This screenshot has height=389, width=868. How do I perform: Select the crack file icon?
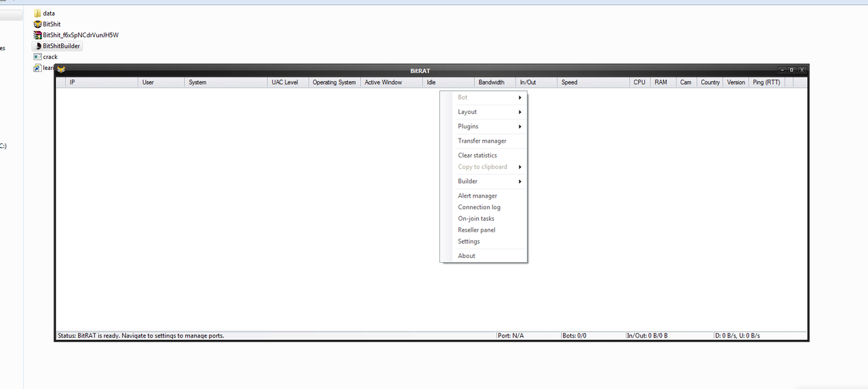pyautogui.click(x=37, y=57)
